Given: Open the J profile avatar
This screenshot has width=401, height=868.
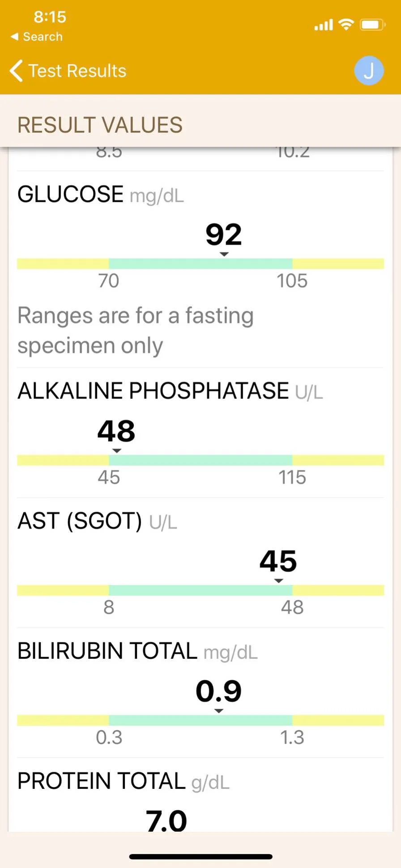Looking at the screenshot, I should [x=369, y=71].
